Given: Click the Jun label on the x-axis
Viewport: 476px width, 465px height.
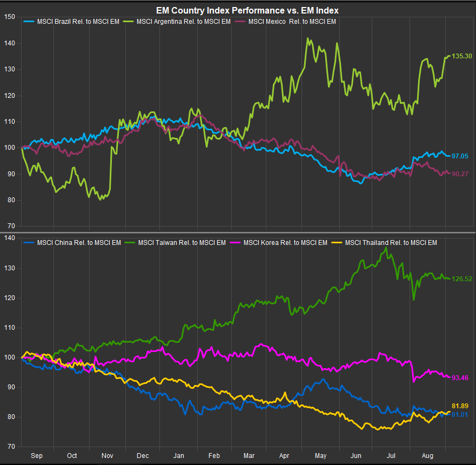Looking at the screenshot, I should 356,456.
